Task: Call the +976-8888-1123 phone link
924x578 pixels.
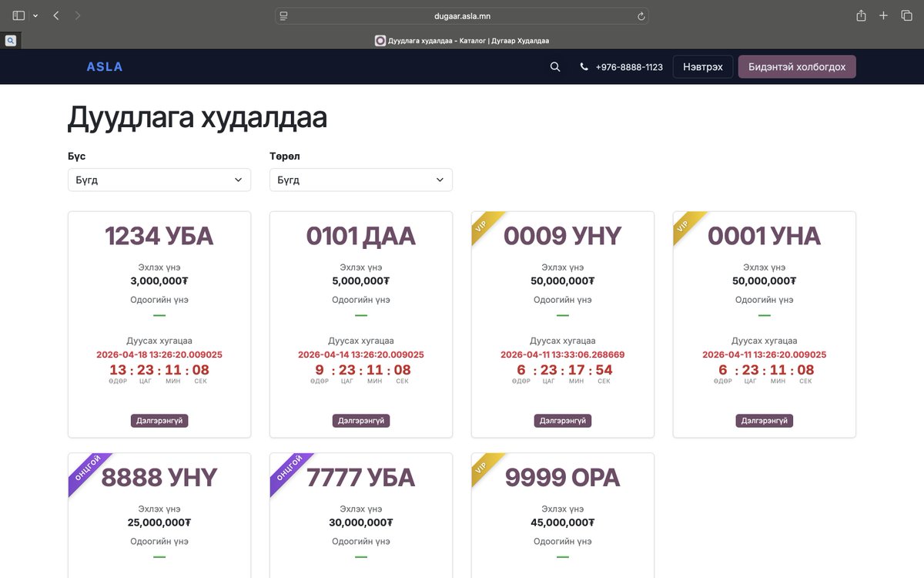Action: click(x=629, y=67)
